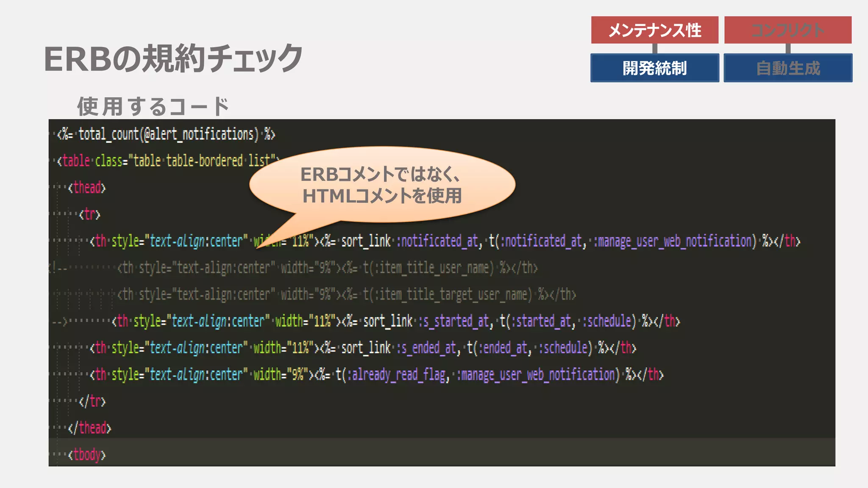Viewport: 868px width, 488px height.
Task: Click the faded コンフリクト box
Action: 788,30
